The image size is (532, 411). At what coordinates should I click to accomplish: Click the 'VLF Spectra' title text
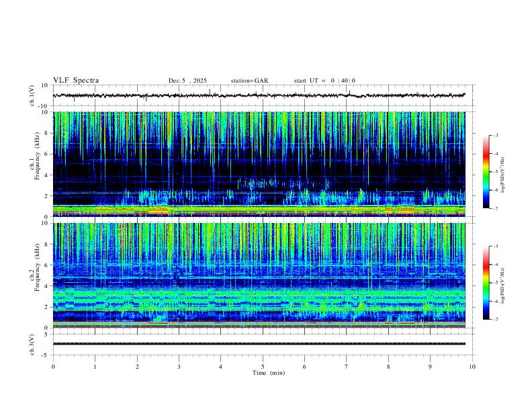pyautogui.click(x=76, y=81)
